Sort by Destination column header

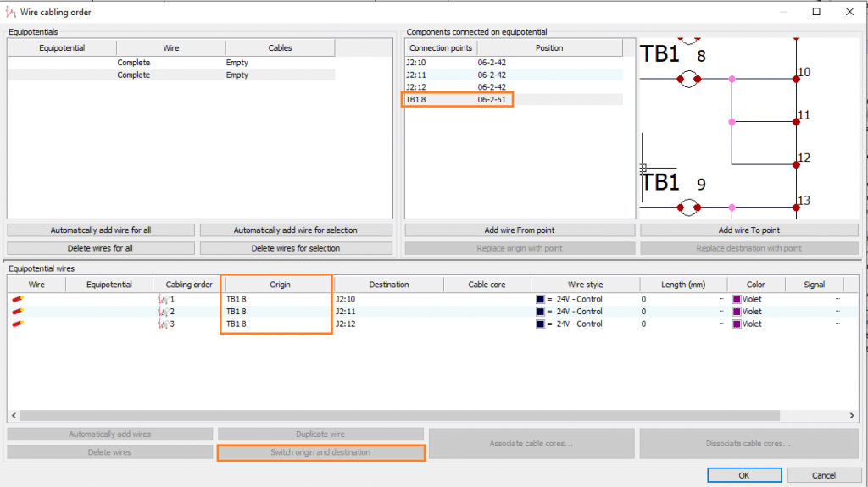[389, 285]
